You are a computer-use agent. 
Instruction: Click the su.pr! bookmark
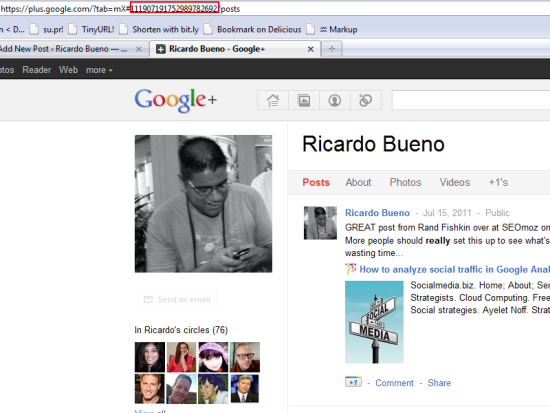[x=47, y=29]
